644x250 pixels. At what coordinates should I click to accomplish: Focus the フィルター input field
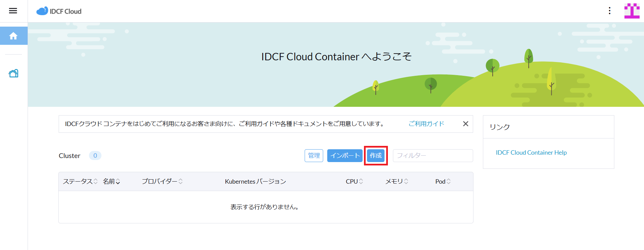[433, 156]
